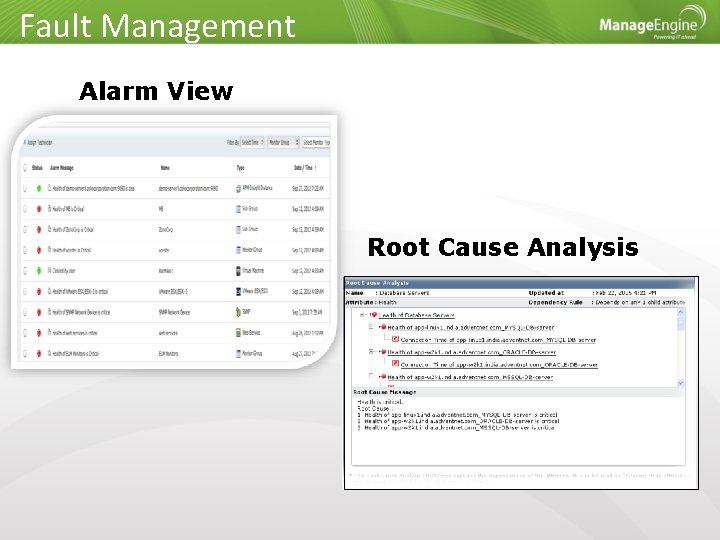Sort by the Date / Time column header

pos(305,168)
